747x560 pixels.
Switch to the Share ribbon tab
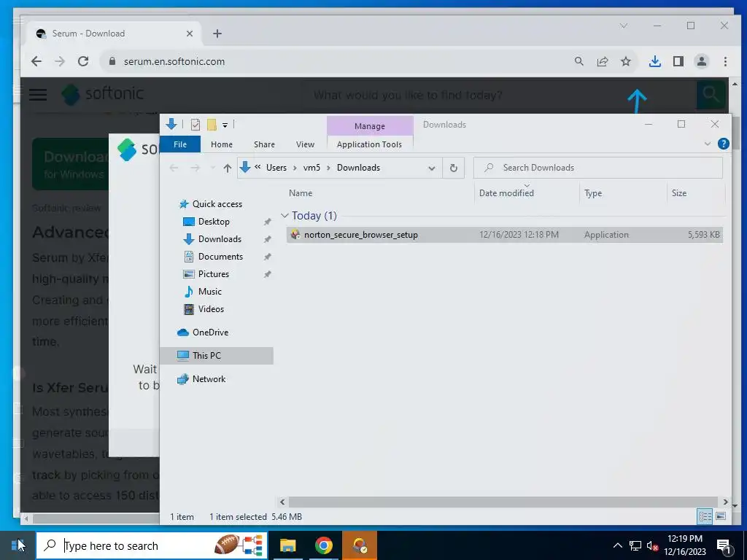click(x=264, y=144)
